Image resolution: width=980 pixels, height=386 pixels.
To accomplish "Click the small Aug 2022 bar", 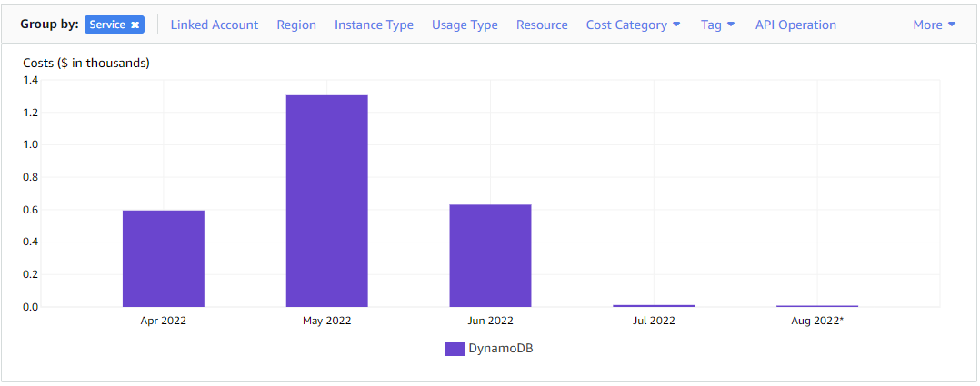I will pyautogui.click(x=817, y=306).
